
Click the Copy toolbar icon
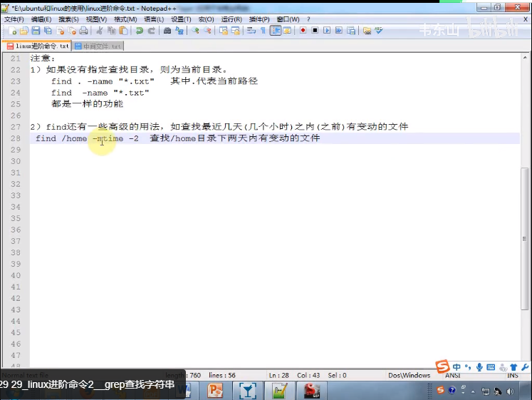pos(112,31)
